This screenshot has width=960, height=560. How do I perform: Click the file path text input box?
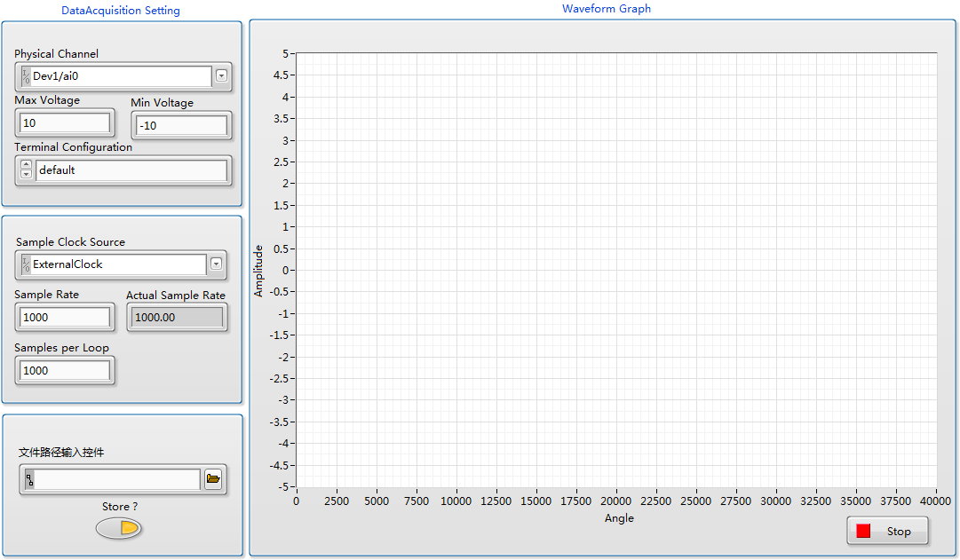117,480
